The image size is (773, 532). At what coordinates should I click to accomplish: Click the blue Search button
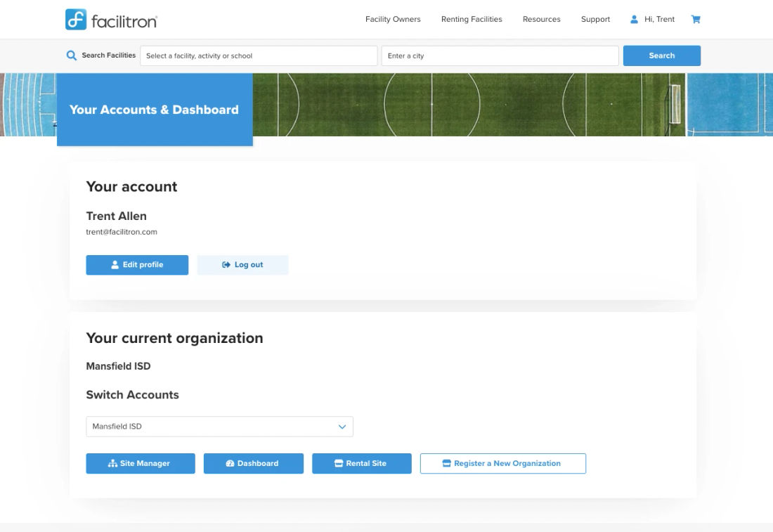pyautogui.click(x=661, y=56)
